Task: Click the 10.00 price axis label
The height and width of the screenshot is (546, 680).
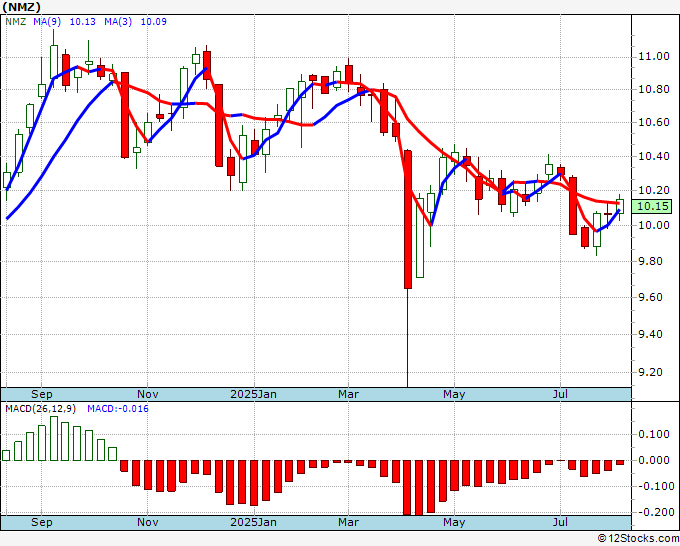Action: (x=654, y=225)
